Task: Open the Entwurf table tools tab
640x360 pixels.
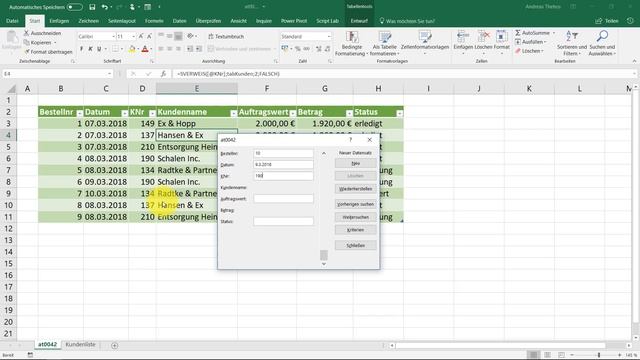Action: (x=359, y=21)
